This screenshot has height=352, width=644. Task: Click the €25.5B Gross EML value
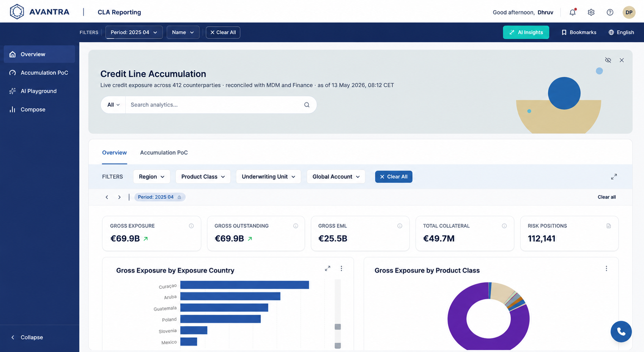coord(333,238)
